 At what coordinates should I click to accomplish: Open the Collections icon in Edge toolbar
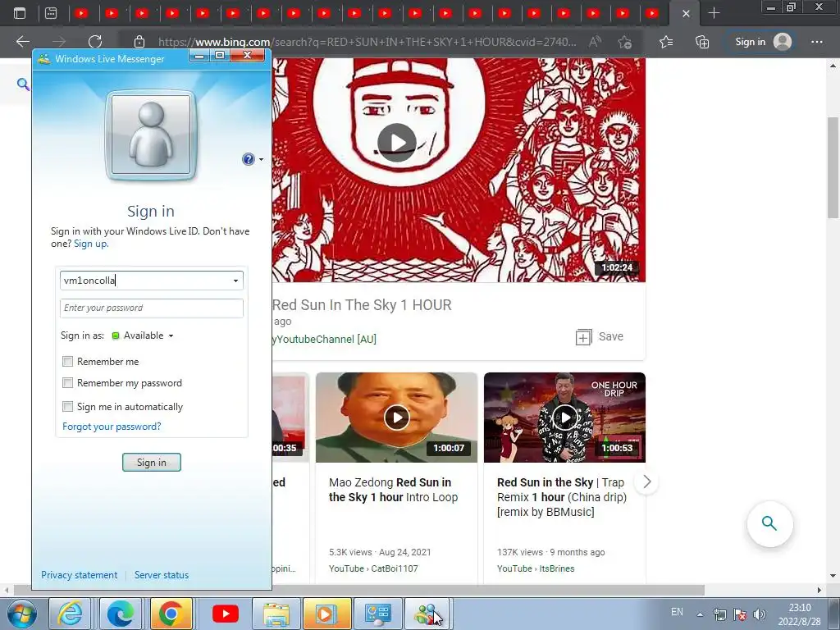pos(702,42)
